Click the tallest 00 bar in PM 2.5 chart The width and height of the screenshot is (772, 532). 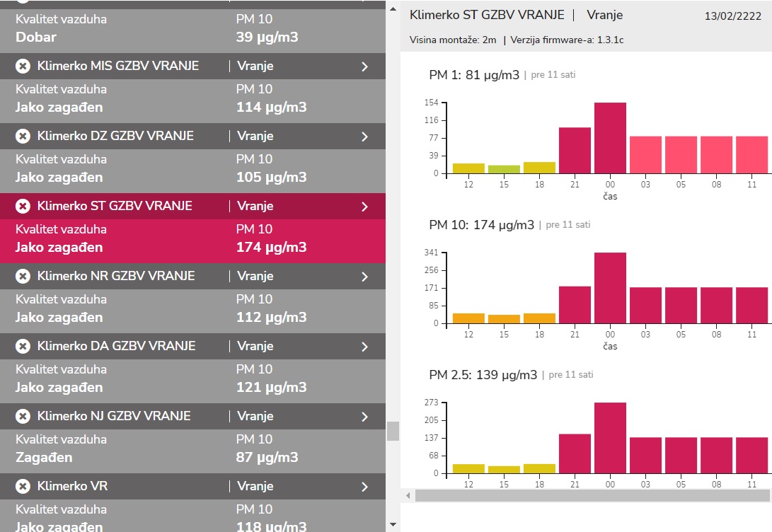[x=610, y=438]
